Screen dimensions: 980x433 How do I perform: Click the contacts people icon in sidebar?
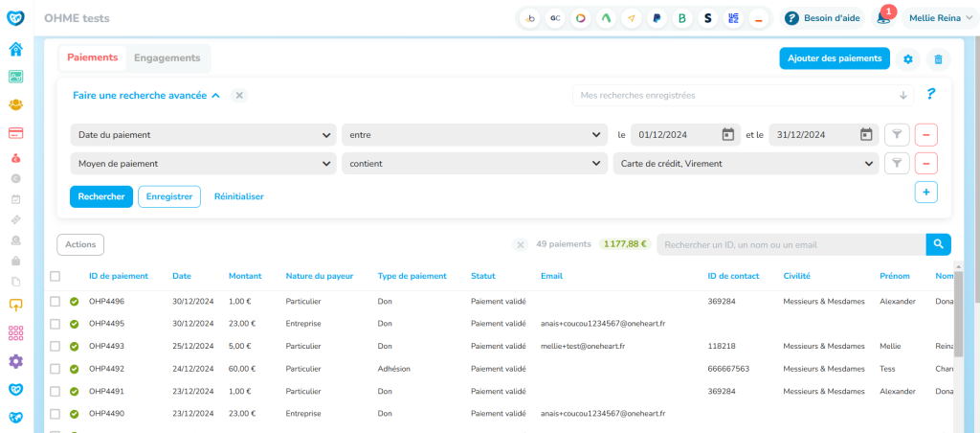[x=15, y=104]
